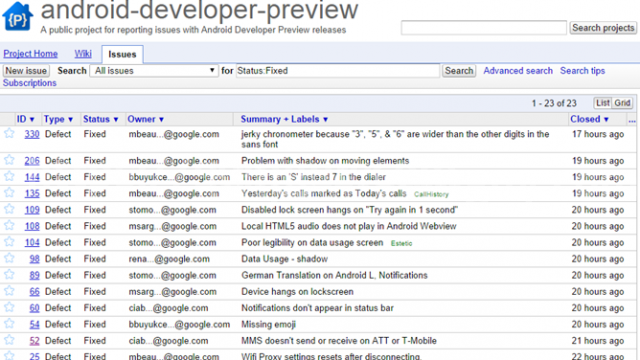Open issue 135 link
This screenshot has height=360, width=640.
[x=32, y=193]
